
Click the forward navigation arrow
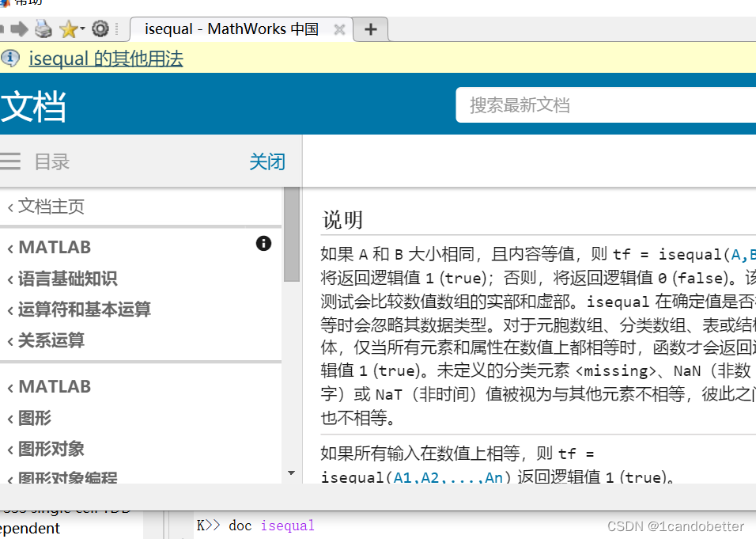click(x=19, y=29)
